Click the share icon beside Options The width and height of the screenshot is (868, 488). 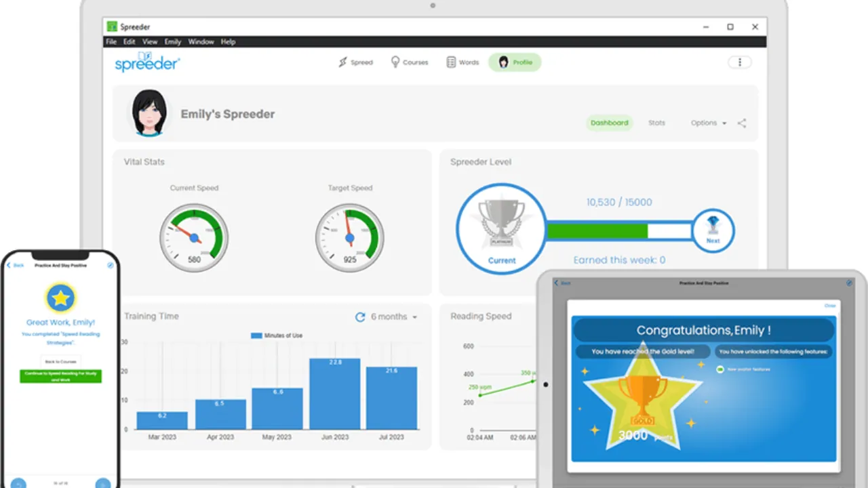(742, 123)
